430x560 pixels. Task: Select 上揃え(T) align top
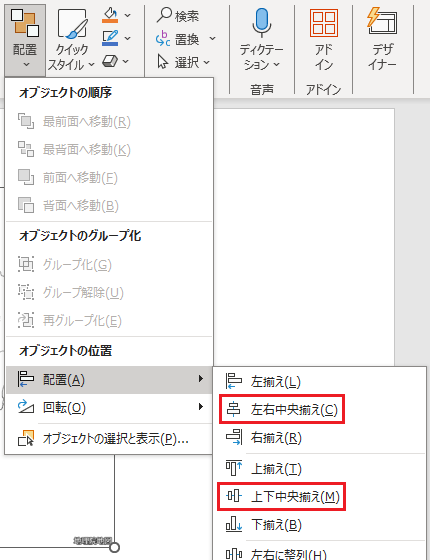pyautogui.click(x=319, y=469)
